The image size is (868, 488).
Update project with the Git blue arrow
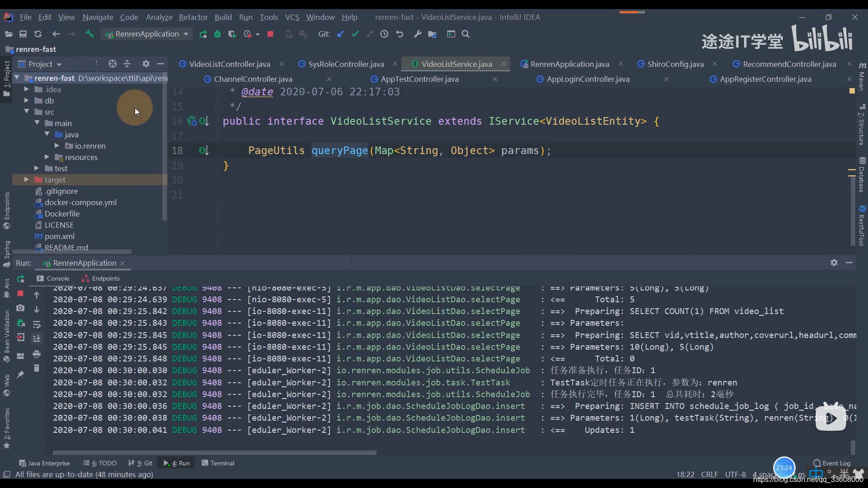click(x=340, y=34)
